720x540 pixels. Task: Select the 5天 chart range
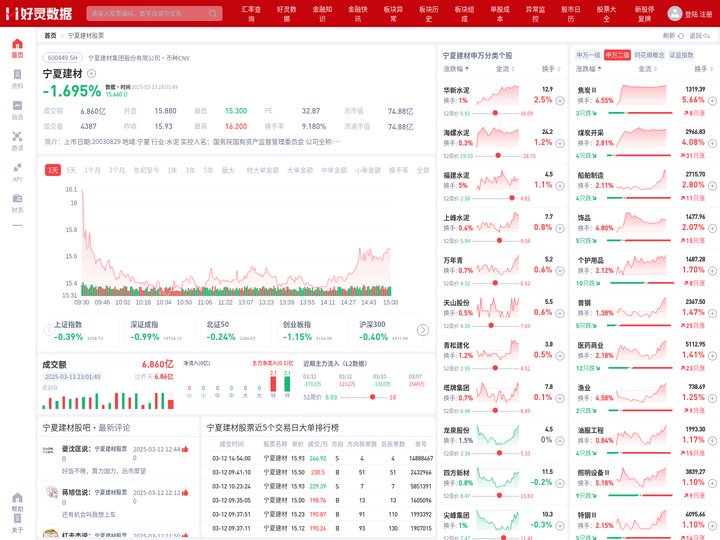[x=71, y=170]
